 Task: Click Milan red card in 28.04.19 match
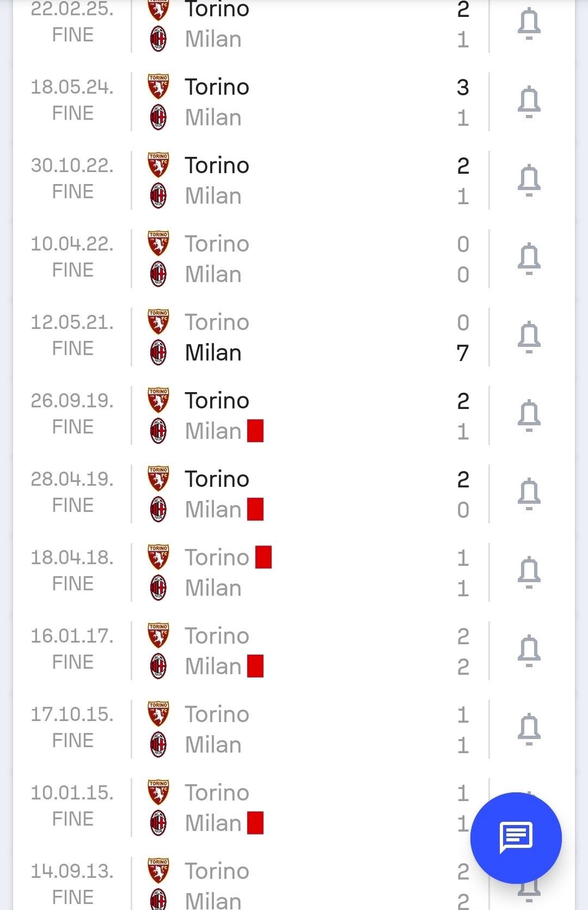tap(255, 509)
